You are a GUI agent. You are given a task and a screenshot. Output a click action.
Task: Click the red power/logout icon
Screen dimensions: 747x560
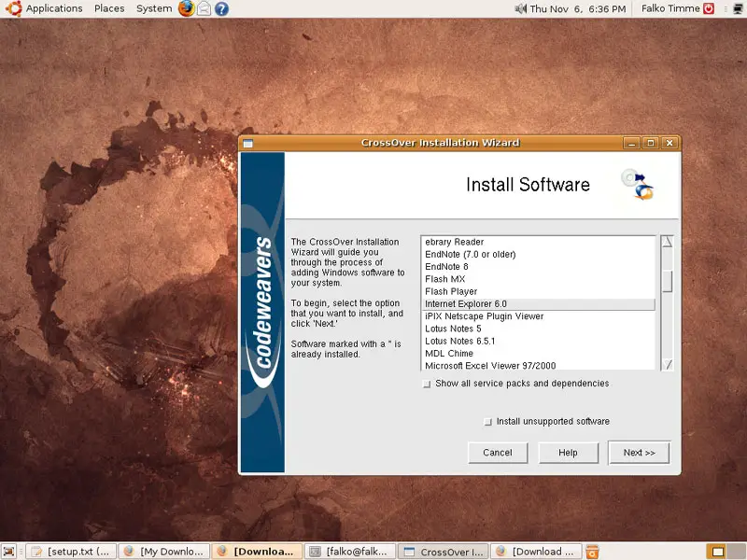click(x=709, y=8)
